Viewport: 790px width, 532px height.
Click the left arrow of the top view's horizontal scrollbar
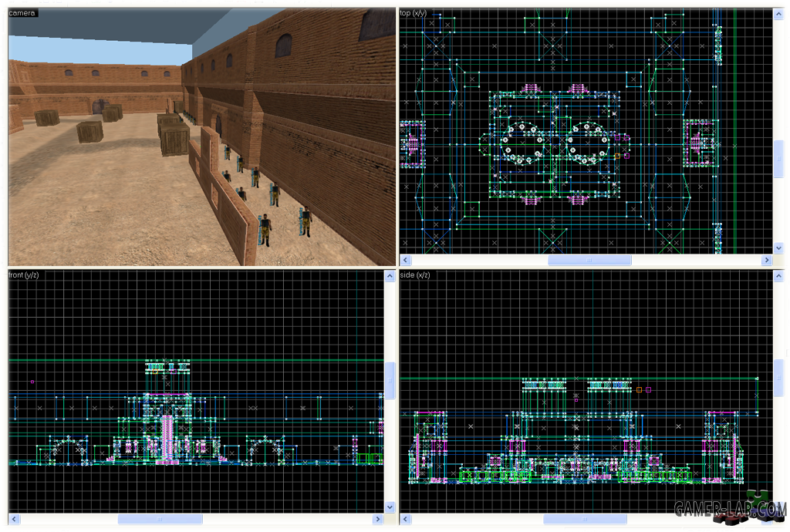click(x=406, y=260)
